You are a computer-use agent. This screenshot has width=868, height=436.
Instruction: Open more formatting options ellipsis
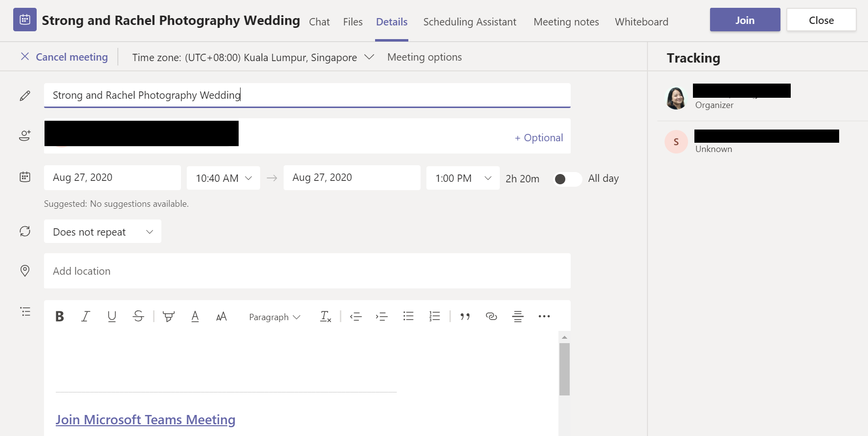click(x=544, y=317)
